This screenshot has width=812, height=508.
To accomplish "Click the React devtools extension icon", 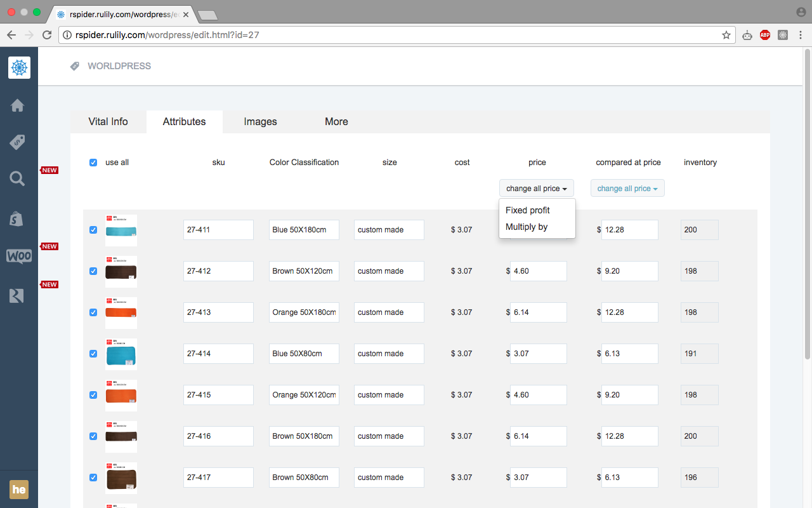I will (783, 35).
